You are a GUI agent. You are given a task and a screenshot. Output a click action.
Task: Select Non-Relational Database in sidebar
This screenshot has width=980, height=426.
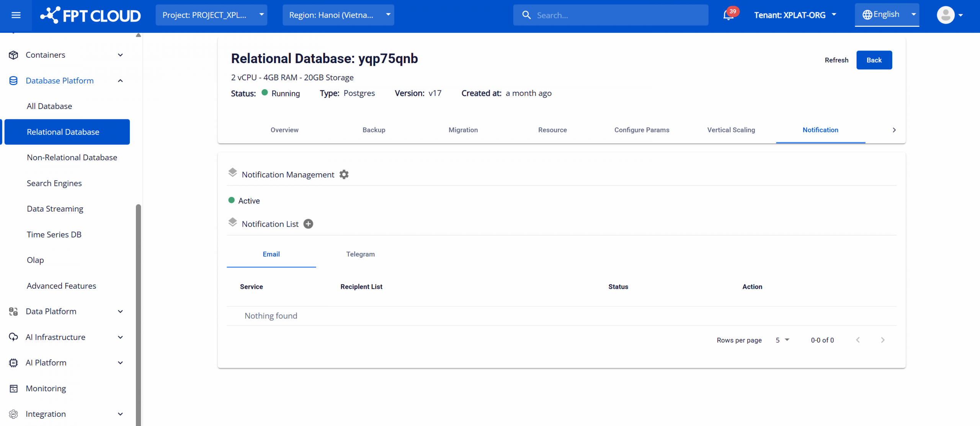[72, 158]
